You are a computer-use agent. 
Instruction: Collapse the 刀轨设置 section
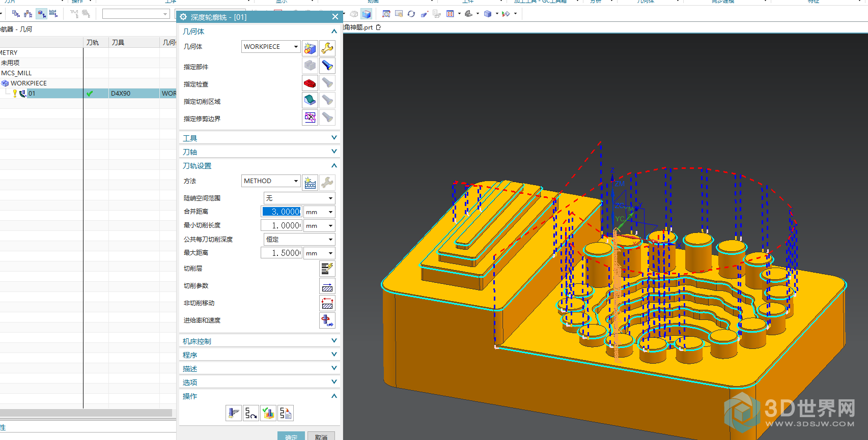[x=334, y=166]
